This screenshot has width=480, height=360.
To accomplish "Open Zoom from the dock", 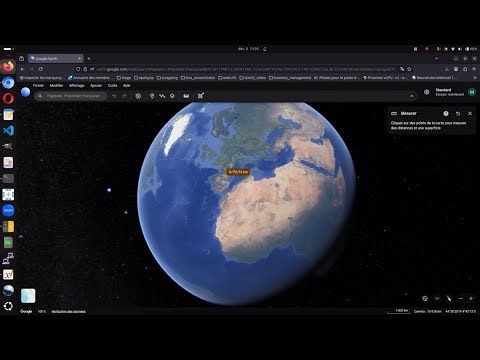I will click(8, 210).
